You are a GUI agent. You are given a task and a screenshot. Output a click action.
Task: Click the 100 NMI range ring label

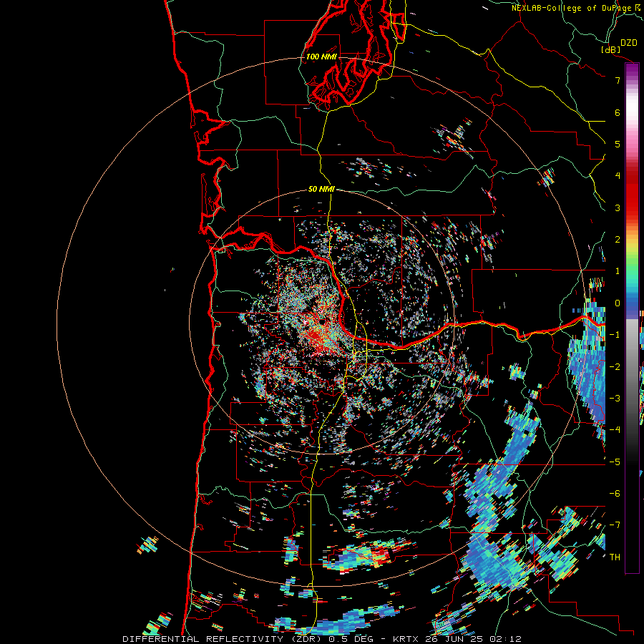(321, 57)
